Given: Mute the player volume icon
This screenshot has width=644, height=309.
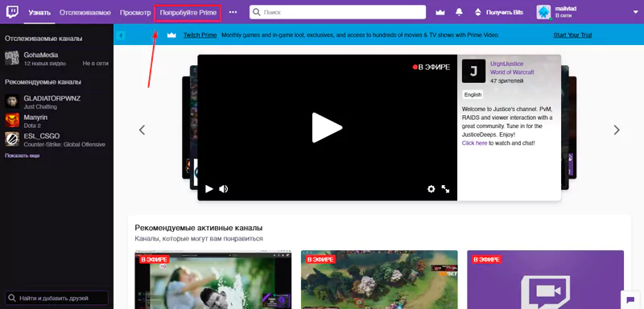Looking at the screenshot, I should tap(224, 189).
